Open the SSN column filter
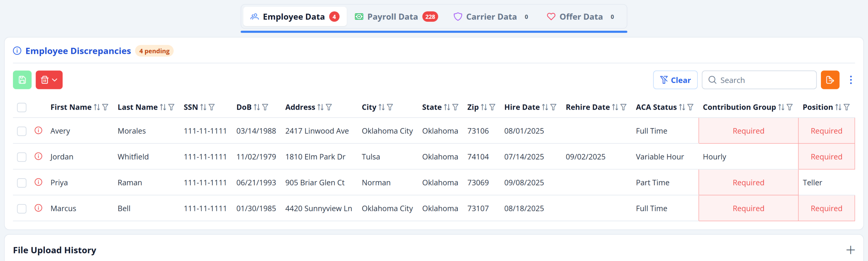868x261 pixels. [x=212, y=107]
